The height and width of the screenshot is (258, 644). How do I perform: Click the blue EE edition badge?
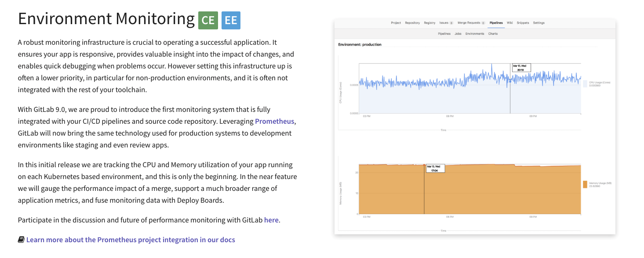[x=231, y=20]
